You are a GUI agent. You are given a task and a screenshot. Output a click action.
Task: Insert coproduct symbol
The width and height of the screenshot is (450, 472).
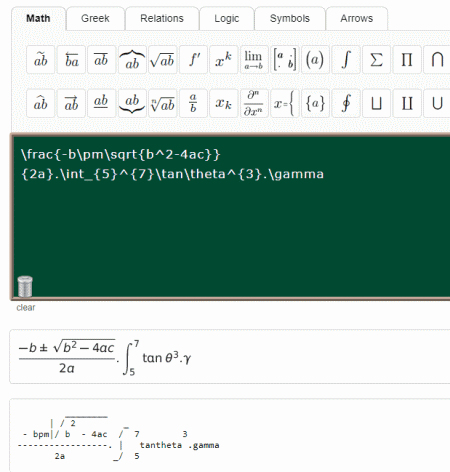[x=407, y=103]
